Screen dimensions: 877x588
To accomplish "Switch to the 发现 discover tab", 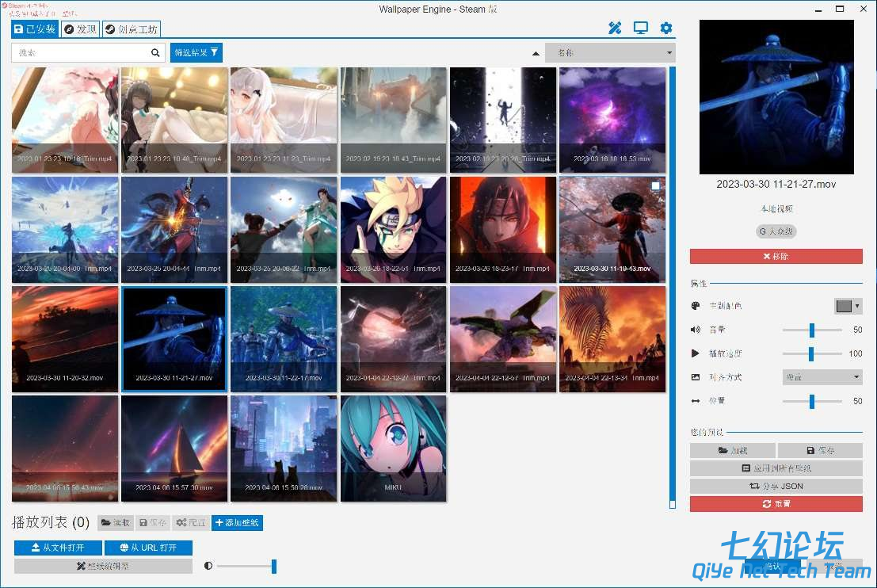I will coord(80,29).
